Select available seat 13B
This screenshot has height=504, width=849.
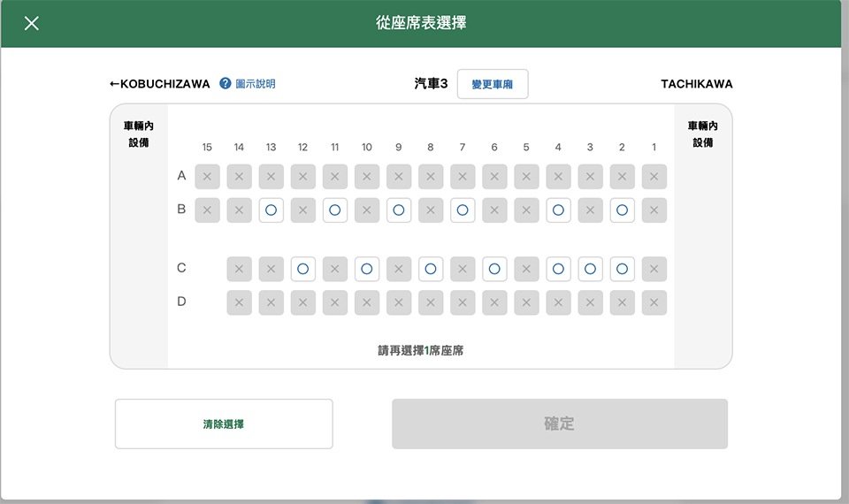[271, 210]
